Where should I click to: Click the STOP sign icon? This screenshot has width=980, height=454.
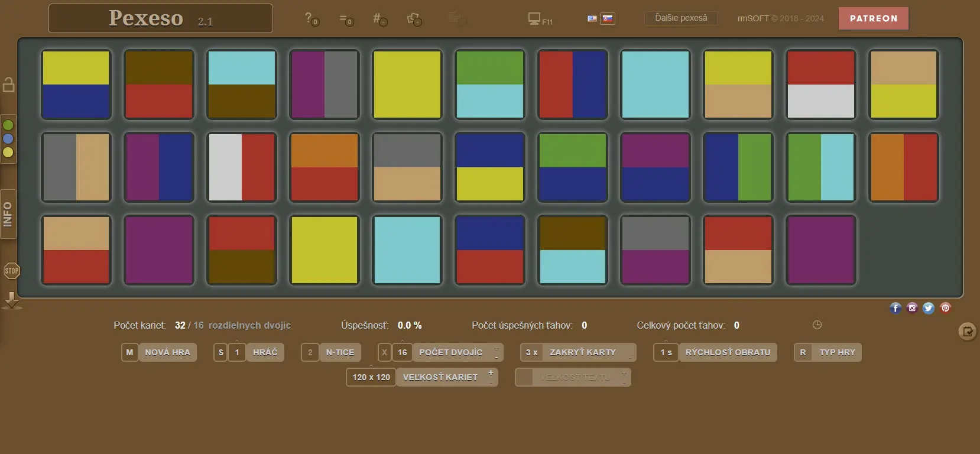point(11,271)
